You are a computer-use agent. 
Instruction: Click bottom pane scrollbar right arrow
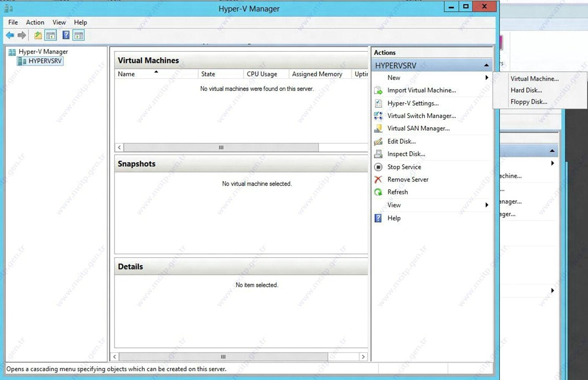[363, 357]
